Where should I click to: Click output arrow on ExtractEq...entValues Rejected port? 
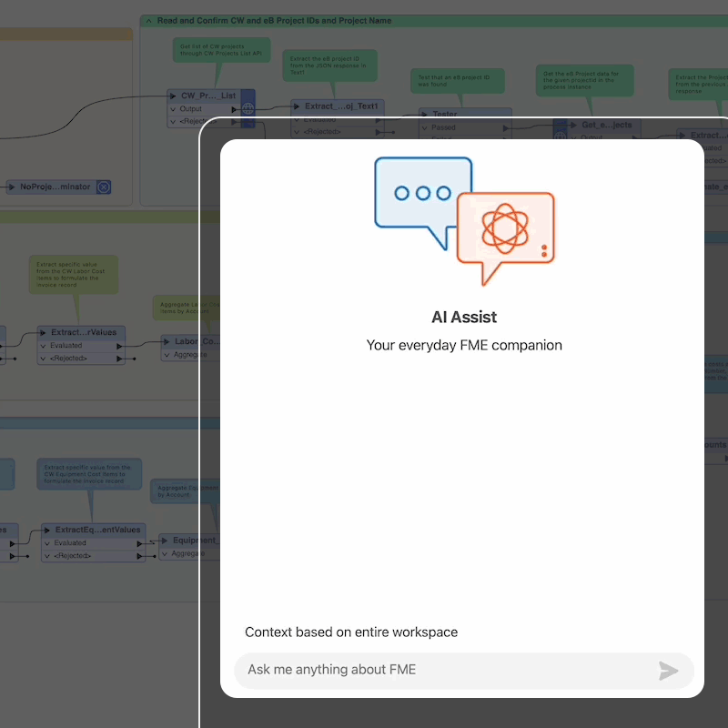139,556
